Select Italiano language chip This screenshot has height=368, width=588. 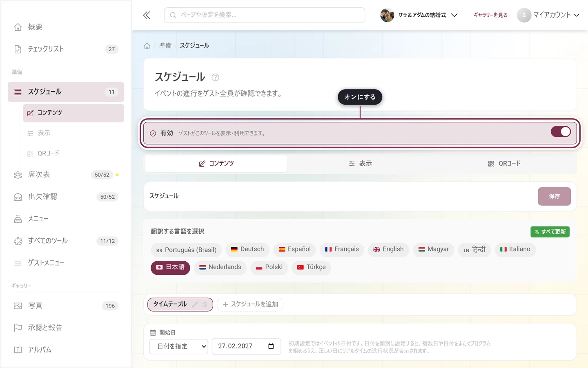515,249
